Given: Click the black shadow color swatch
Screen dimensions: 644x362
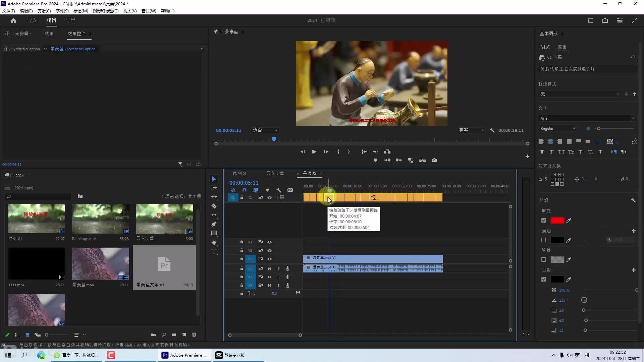Looking at the screenshot, I should pyautogui.click(x=557, y=280).
